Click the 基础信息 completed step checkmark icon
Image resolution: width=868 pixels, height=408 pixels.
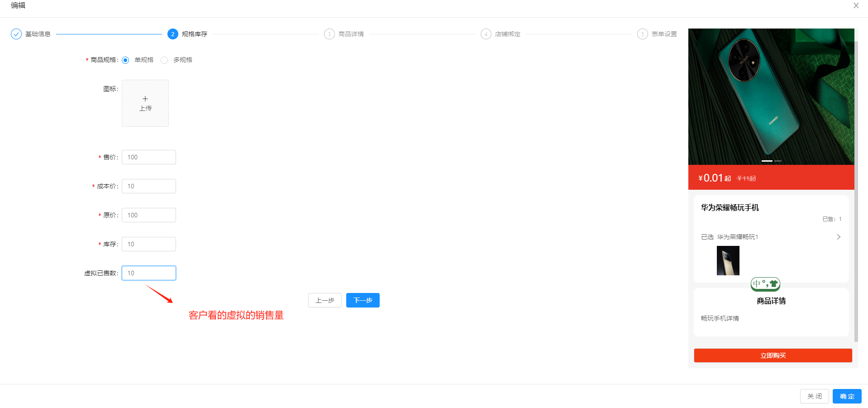click(16, 34)
